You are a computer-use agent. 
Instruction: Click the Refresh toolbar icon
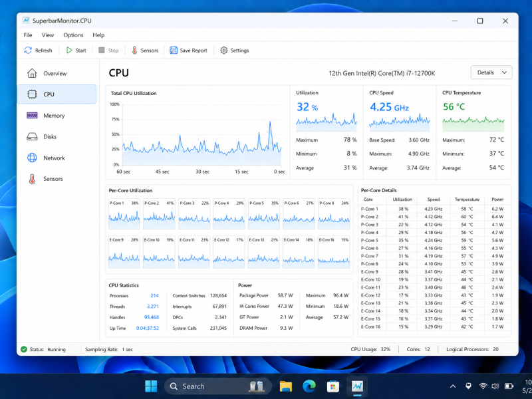coord(28,51)
